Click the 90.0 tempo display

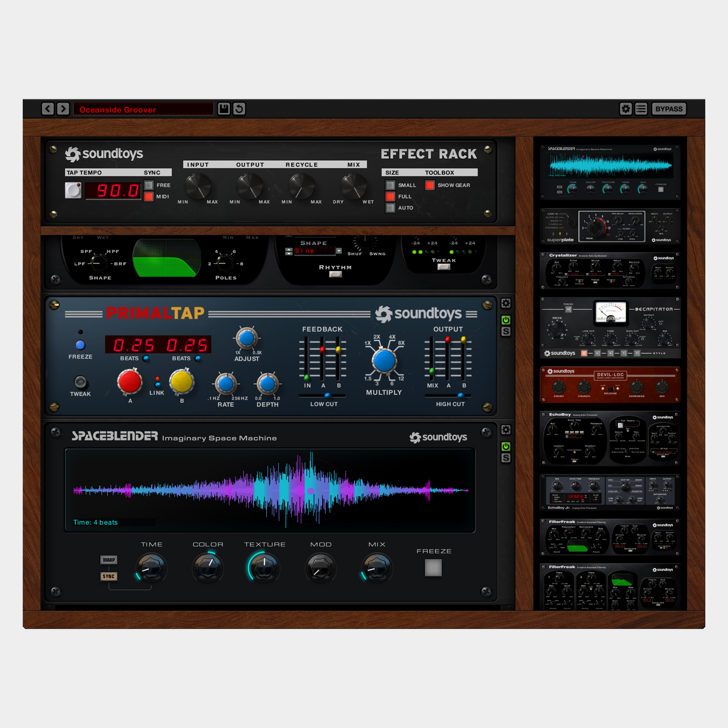[113, 190]
